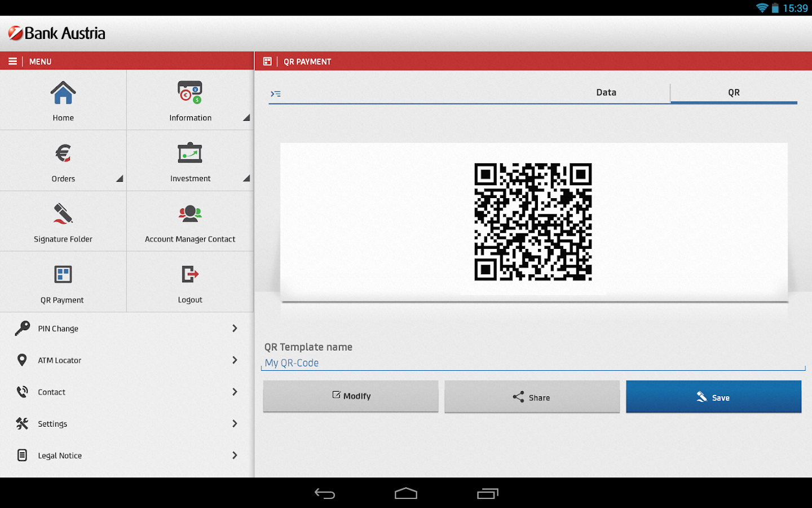Check the 15:39 clock in status bar
Image resolution: width=812 pixels, height=508 pixels.
795,8
